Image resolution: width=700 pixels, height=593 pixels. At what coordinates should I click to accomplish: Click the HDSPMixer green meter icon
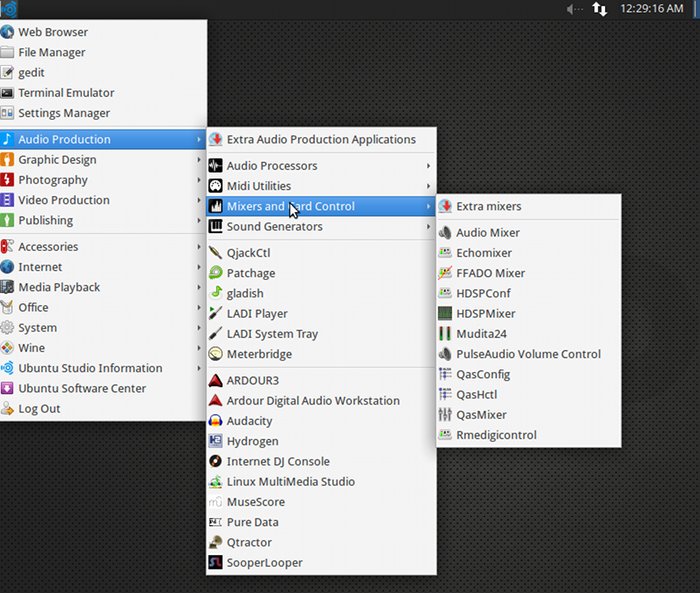click(445, 313)
